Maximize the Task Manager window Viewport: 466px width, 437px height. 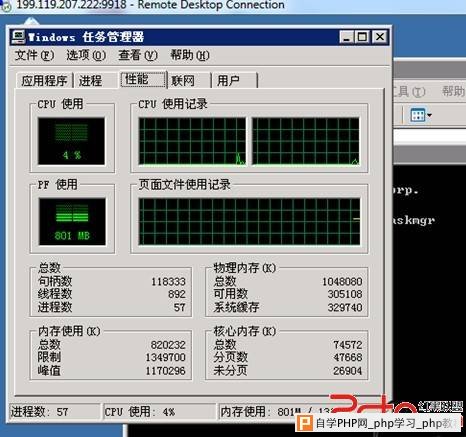point(362,37)
